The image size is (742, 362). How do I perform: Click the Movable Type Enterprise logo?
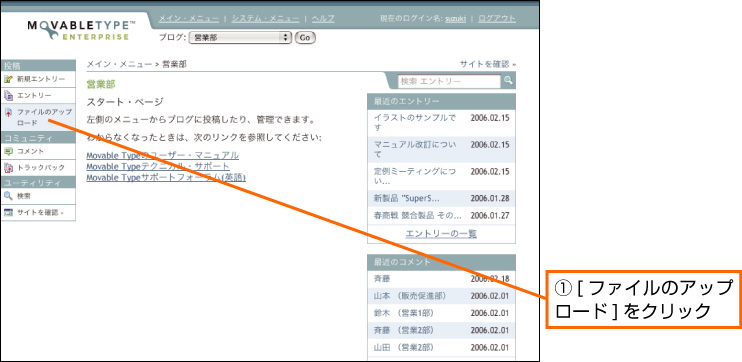[81, 30]
